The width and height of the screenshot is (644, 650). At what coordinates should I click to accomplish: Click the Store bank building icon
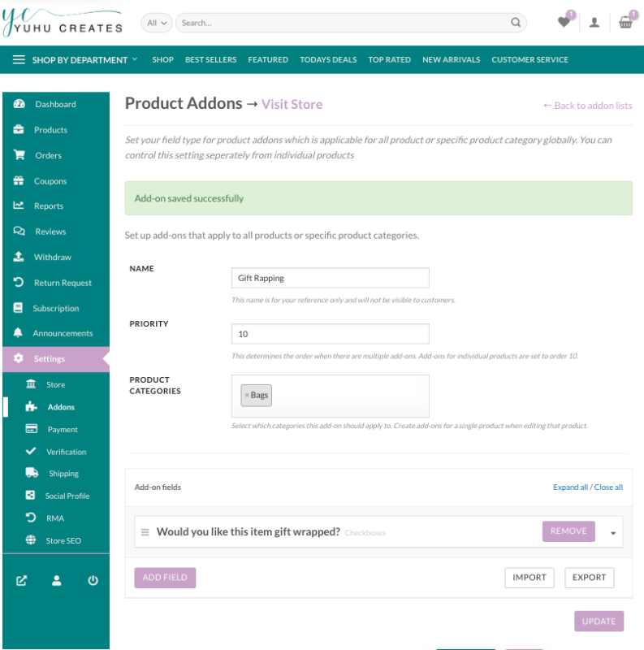click(x=31, y=383)
